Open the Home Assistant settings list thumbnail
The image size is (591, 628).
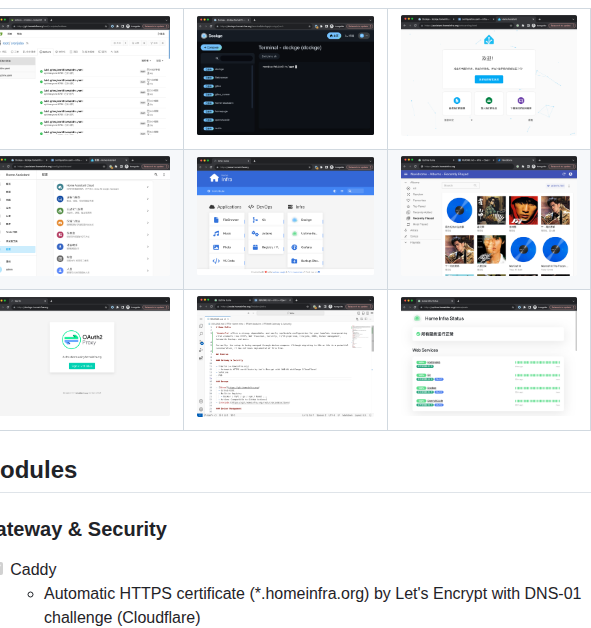click(x=84, y=216)
